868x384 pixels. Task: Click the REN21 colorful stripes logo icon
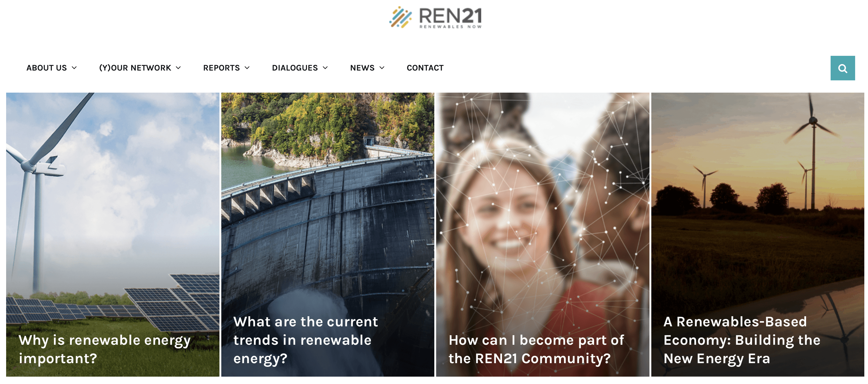pos(400,17)
